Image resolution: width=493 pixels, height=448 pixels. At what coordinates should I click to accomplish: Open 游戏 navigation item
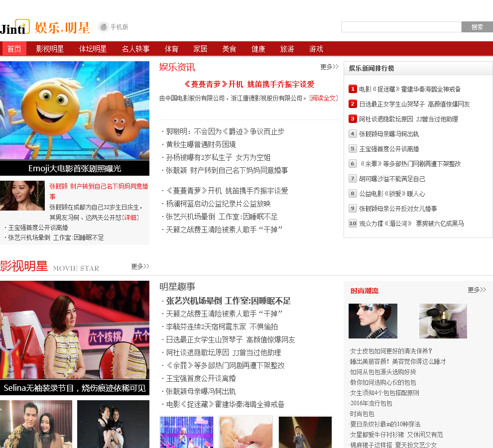[316, 49]
